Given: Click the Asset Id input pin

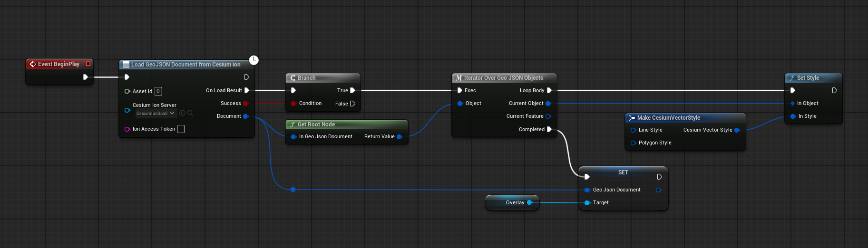Looking at the screenshot, I should point(127,91).
